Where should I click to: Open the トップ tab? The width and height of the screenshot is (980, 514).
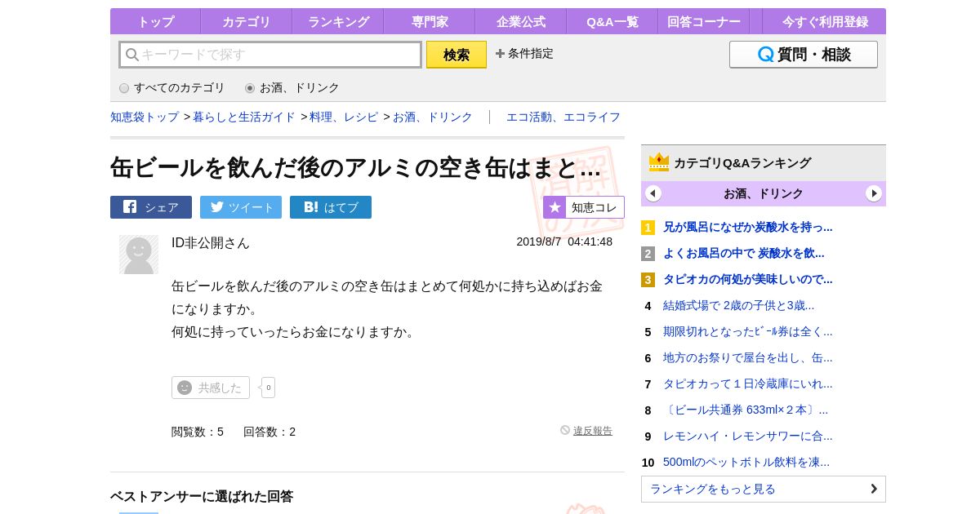155,21
